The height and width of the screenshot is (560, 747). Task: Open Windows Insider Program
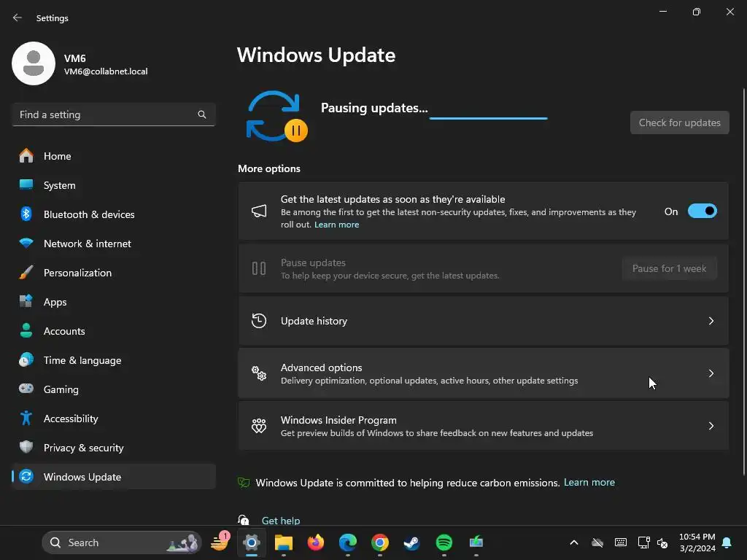tap(483, 426)
